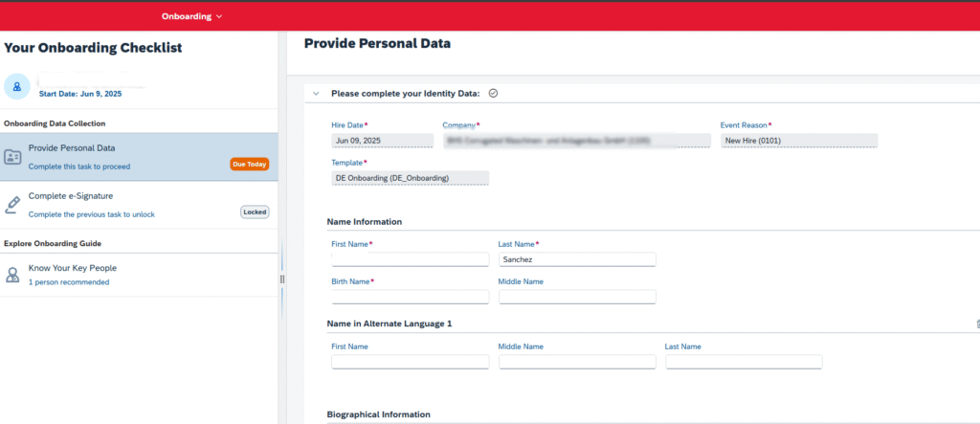The image size is (980, 424).
Task: Click Last Name field in Alternate Language section
Action: tap(743, 362)
